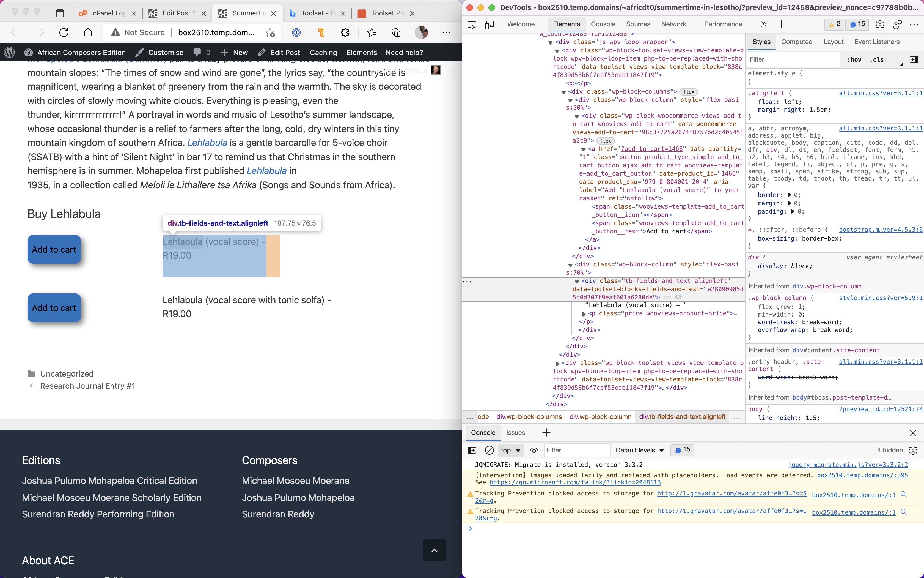Click the browser home icon
Viewport: 924px width, 578px height.
tap(88, 32)
